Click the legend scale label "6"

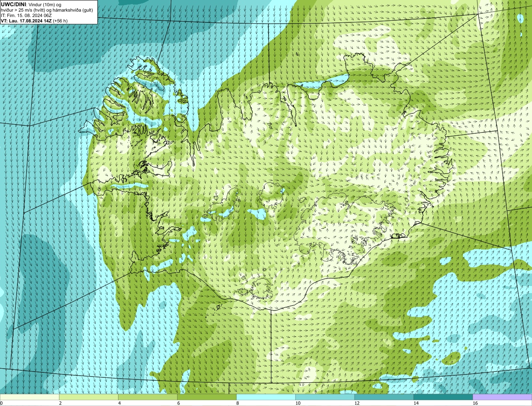(x=179, y=403)
